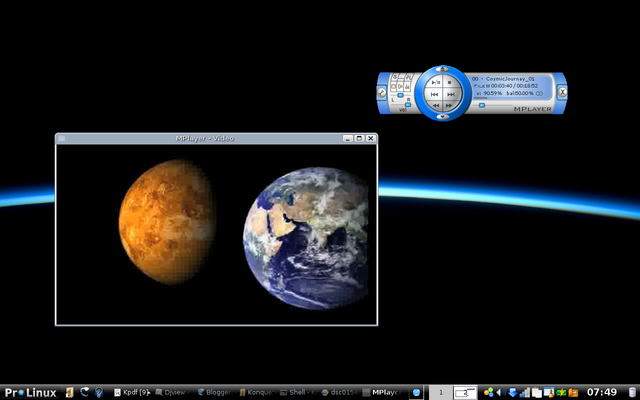This screenshot has width=640, height=400.
Task: Skip to next track in MPlayer
Action: (x=449, y=93)
